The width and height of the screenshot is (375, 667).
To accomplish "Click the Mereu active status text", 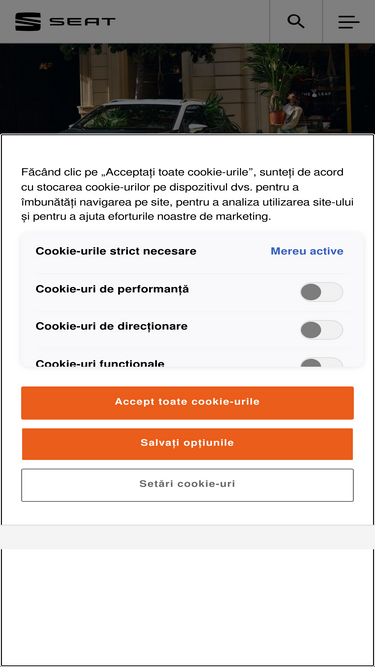I will click(307, 251).
